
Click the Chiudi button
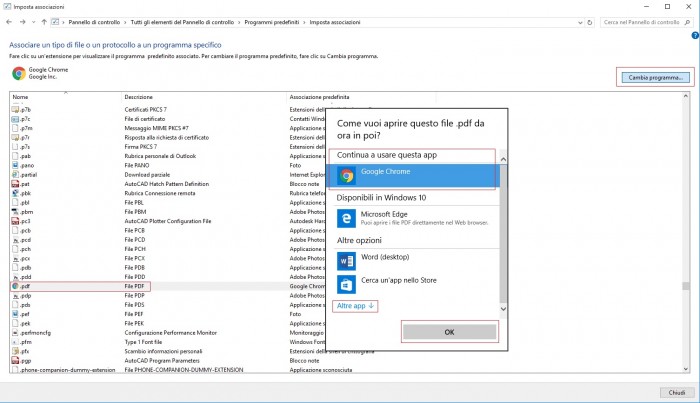pos(675,392)
